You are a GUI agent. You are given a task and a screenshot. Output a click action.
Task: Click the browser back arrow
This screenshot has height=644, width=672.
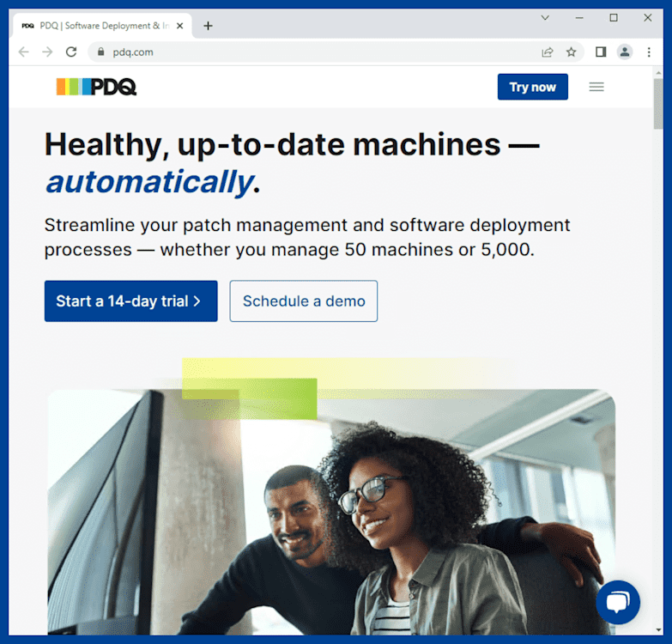(x=24, y=52)
